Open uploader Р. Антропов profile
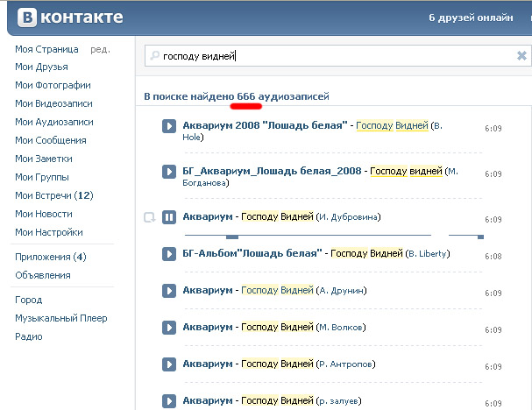Viewport: 532px width, 410px height. point(345,364)
